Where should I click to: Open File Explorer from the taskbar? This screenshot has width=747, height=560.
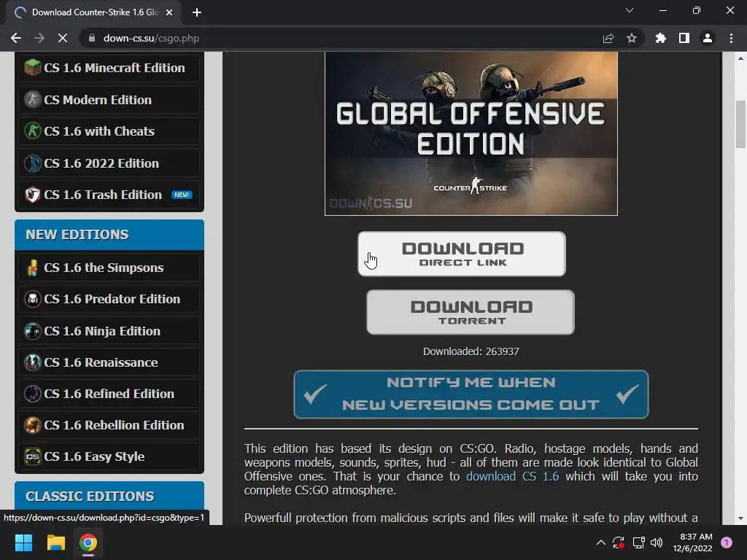(55, 542)
